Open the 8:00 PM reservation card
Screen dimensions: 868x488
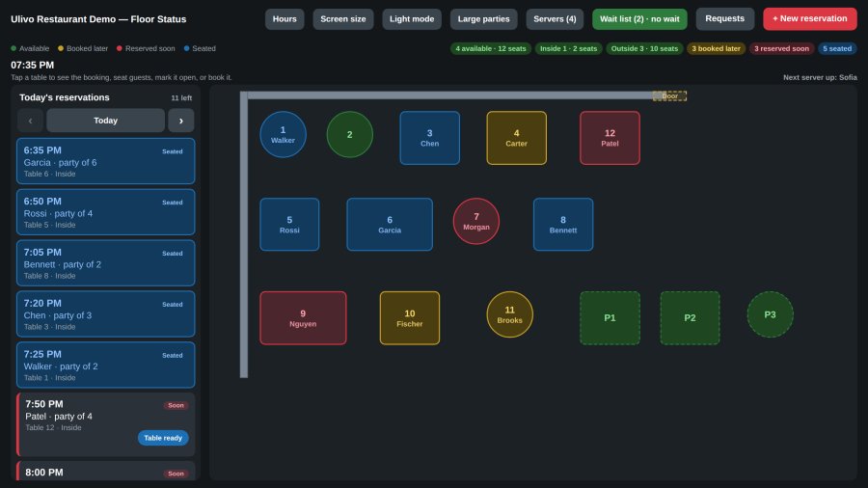pyautogui.click(x=106, y=471)
